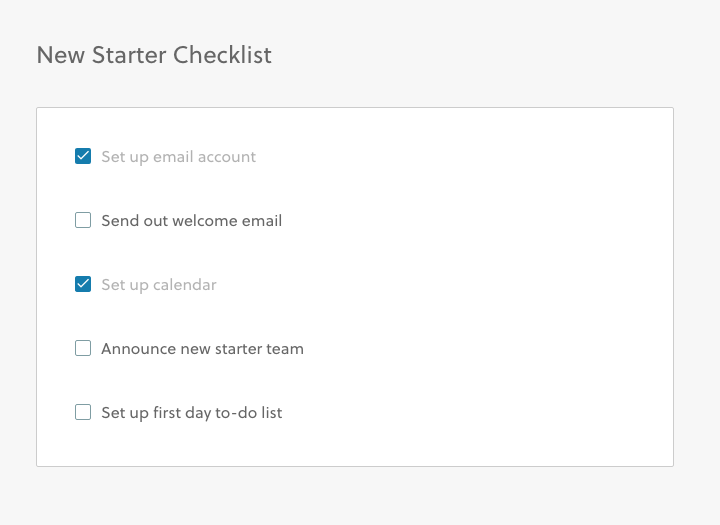Click the blue checkmark beside Set up calendar
Image resolution: width=720 pixels, height=525 pixels.
83,284
